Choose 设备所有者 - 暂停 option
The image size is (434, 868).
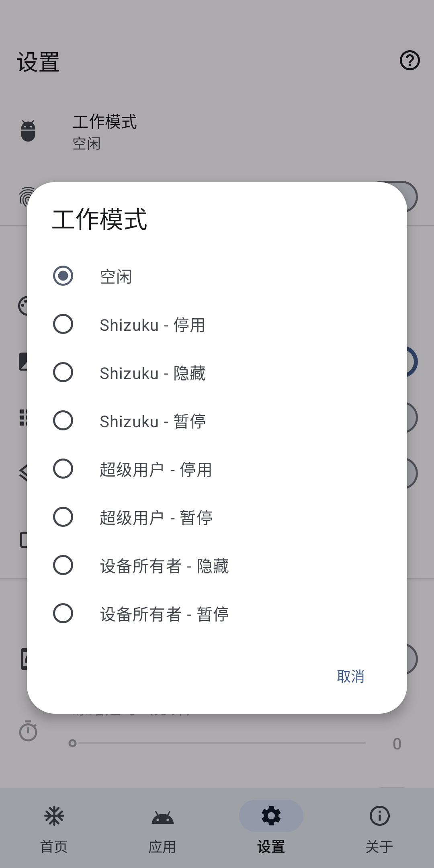63,614
